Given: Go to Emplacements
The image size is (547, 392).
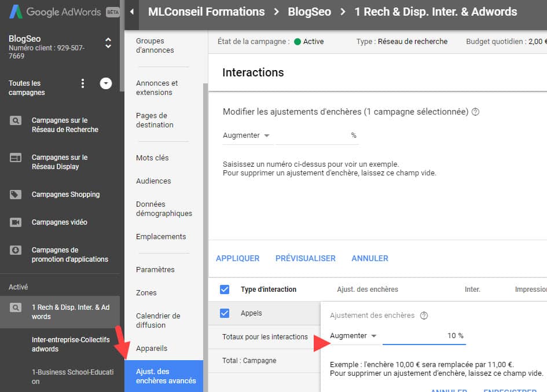Looking at the screenshot, I should 161,237.
